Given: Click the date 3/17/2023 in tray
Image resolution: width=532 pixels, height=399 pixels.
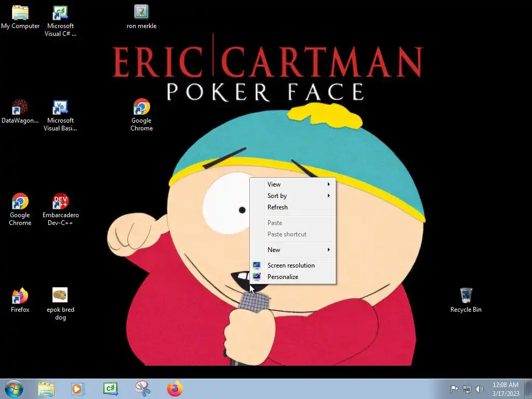Looking at the screenshot, I should pos(506,394).
